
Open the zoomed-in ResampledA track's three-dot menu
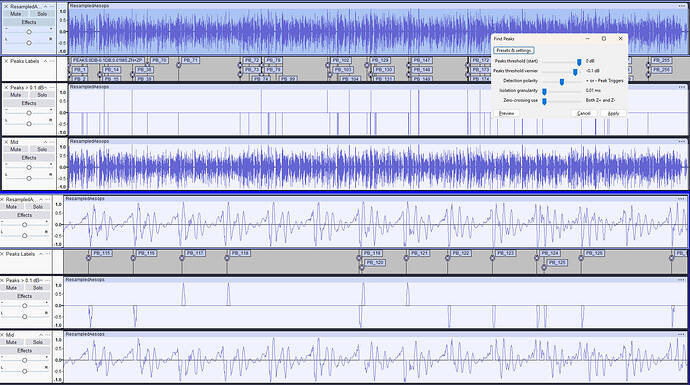coord(48,199)
